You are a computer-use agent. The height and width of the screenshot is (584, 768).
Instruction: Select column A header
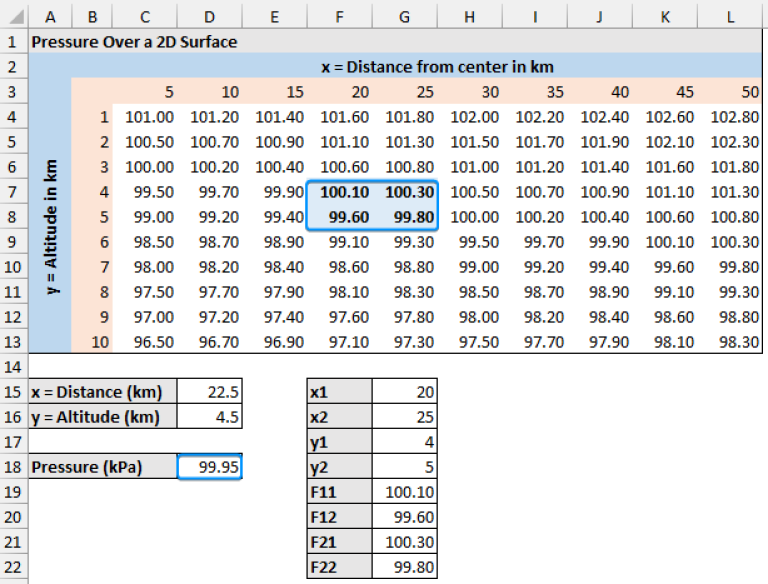[x=50, y=17]
